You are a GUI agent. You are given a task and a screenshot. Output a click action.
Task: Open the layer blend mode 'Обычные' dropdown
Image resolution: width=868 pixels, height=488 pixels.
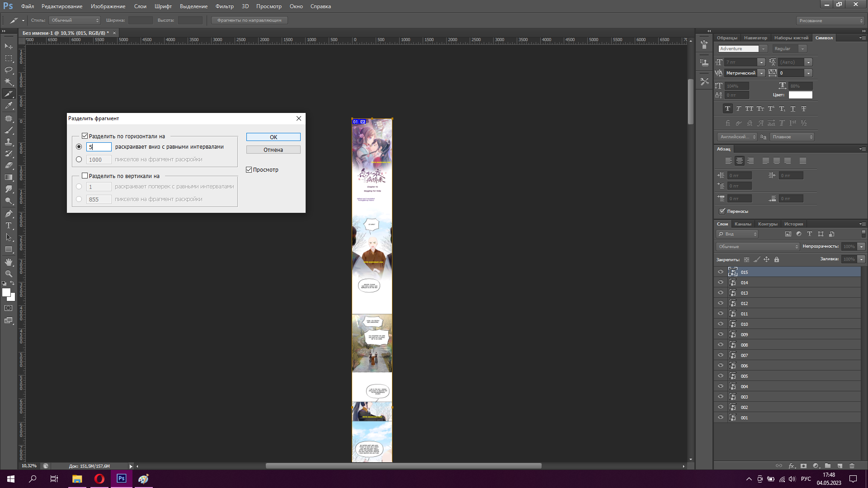pyautogui.click(x=758, y=247)
